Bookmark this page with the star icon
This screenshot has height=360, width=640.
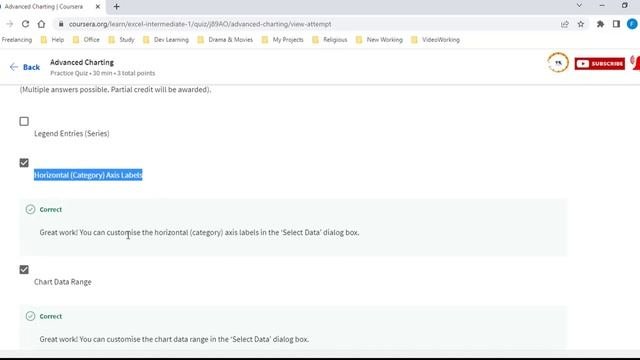(581, 24)
